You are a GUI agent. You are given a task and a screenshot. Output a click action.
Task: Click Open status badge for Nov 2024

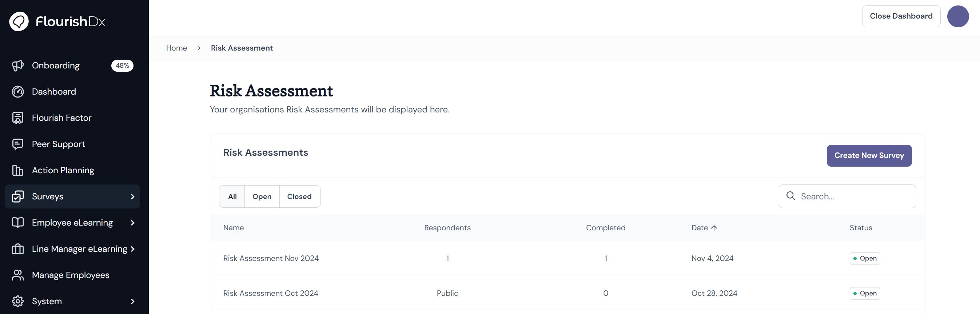[865, 258]
